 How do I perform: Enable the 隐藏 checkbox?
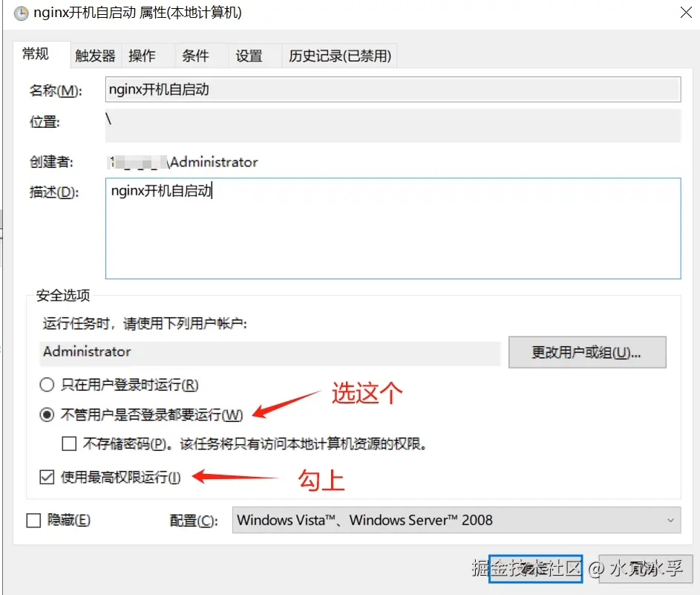pos(33,521)
